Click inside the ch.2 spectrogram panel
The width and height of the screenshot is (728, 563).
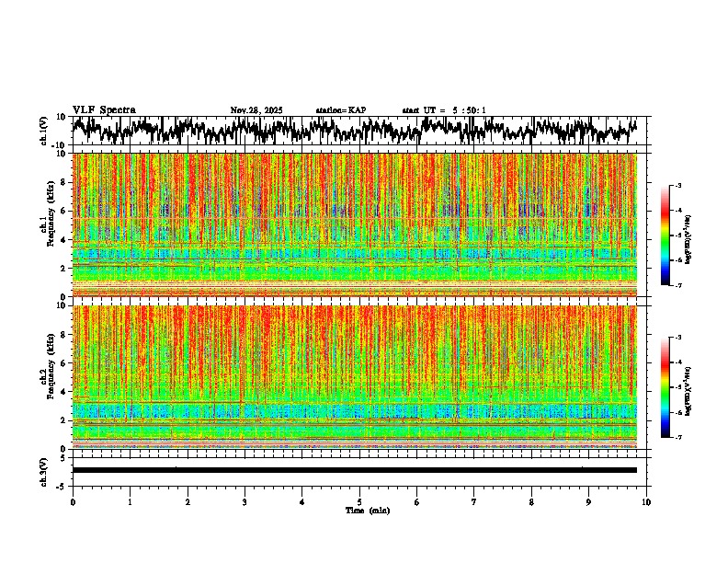tap(355, 377)
